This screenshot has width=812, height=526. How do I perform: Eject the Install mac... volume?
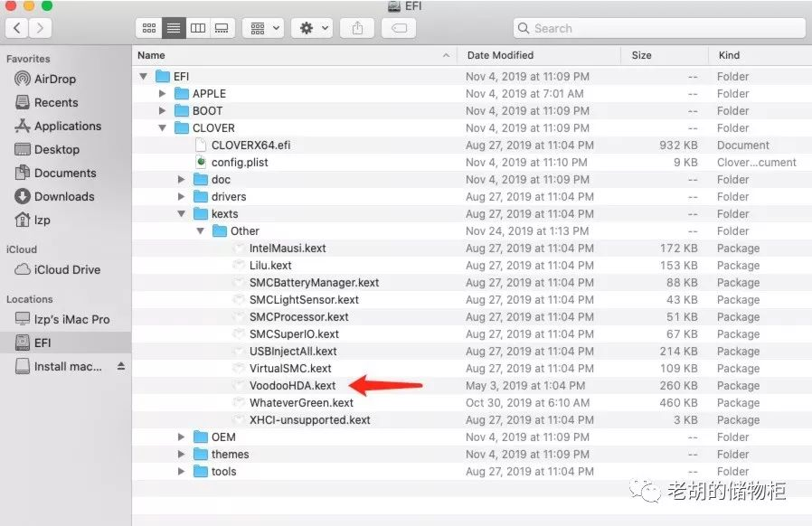coord(120,367)
